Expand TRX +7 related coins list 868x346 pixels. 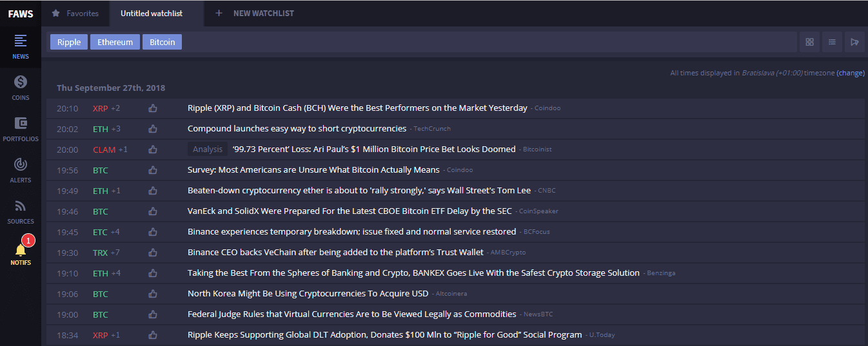click(x=115, y=253)
